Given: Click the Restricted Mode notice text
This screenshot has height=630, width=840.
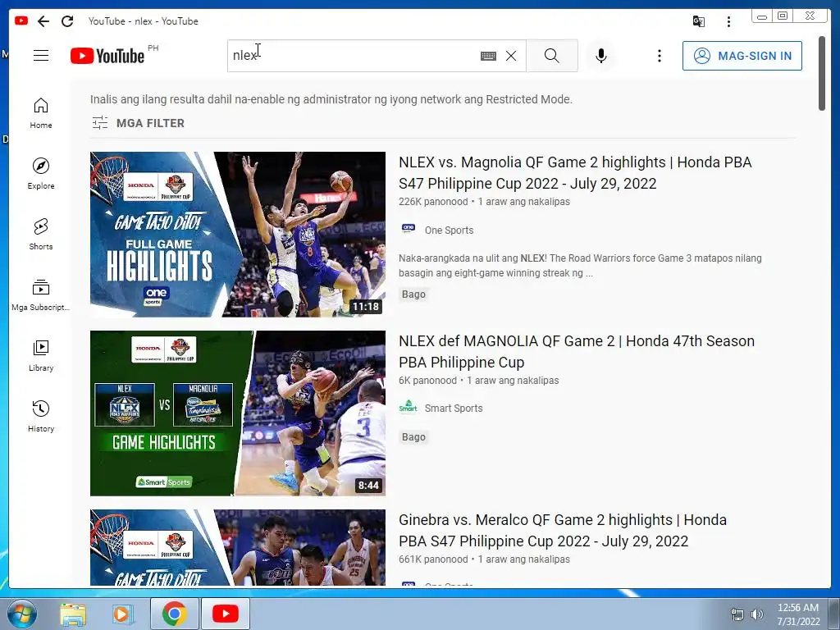Looking at the screenshot, I should click(331, 99).
